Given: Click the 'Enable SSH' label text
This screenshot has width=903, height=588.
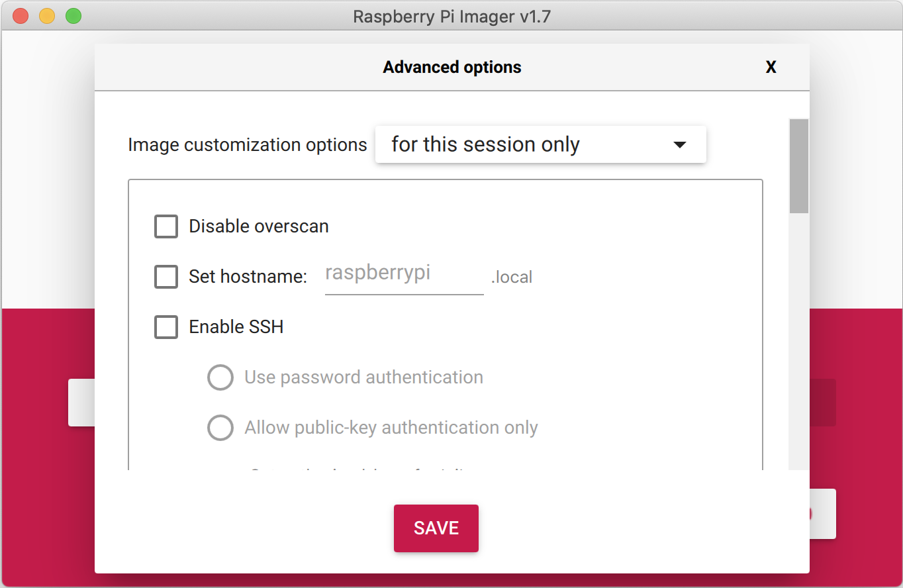Looking at the screenshot, I should pyautogui.click(x=236, y=326).
